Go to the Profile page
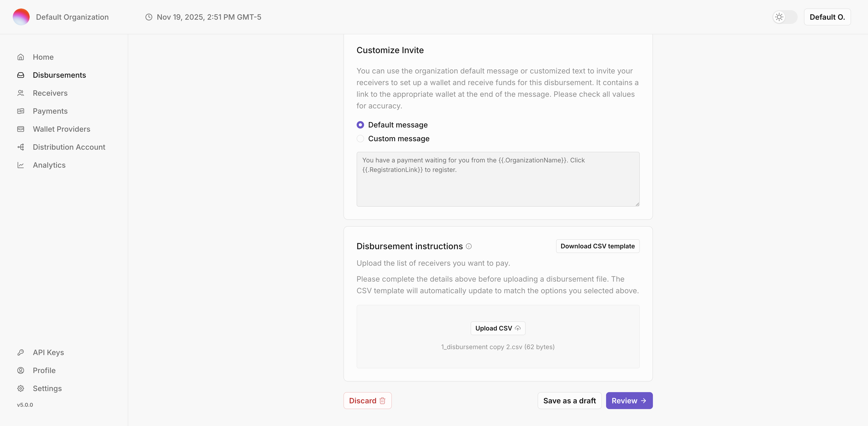868x426 pixels. click(x=44, y=371)
